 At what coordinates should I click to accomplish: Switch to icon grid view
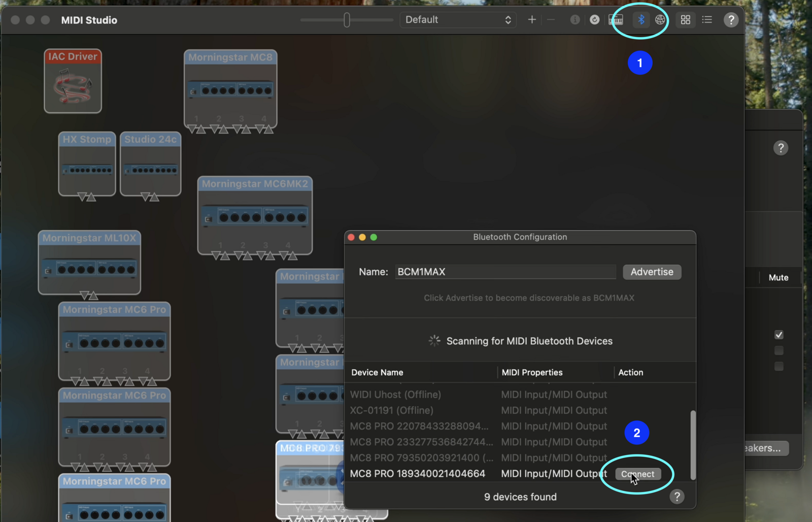point(686,20)
